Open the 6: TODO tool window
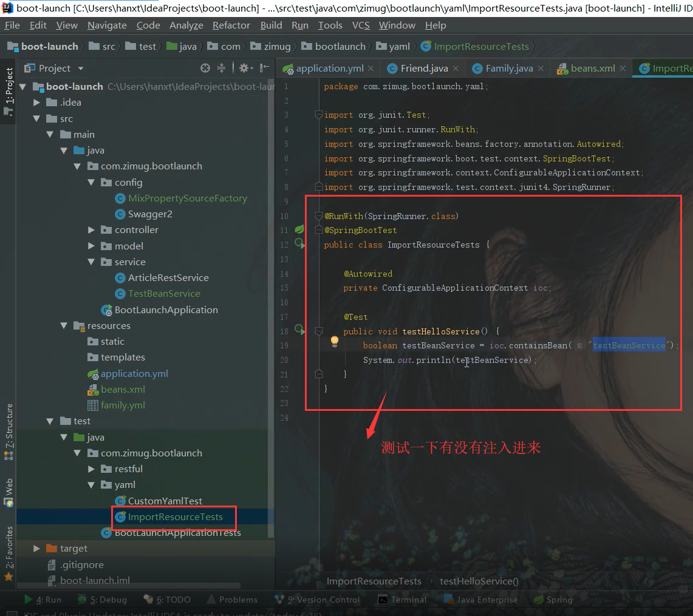 [x=167, y=600]
